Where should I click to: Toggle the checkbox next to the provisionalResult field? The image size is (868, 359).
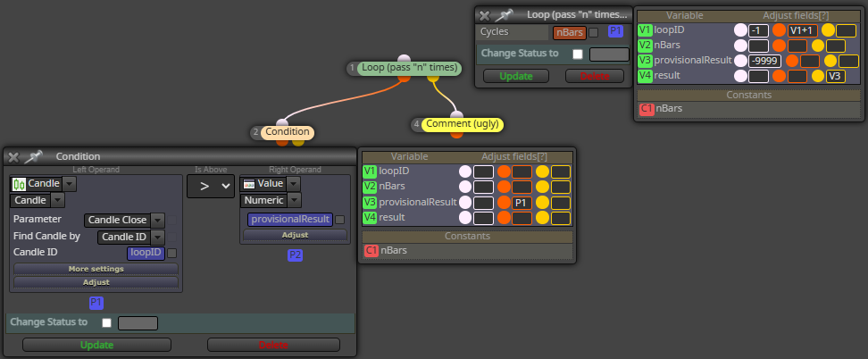(340, 220)
